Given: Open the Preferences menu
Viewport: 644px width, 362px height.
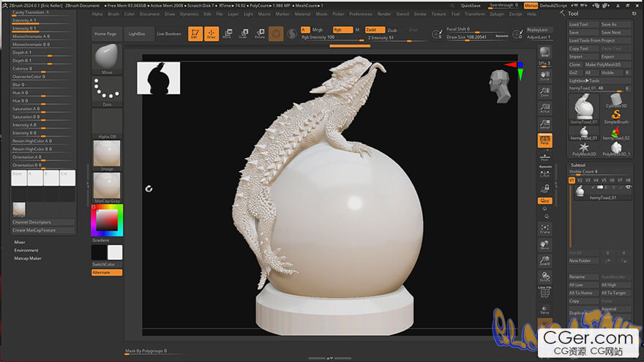Looking at the screenshot, I should [x=361, y=14].
